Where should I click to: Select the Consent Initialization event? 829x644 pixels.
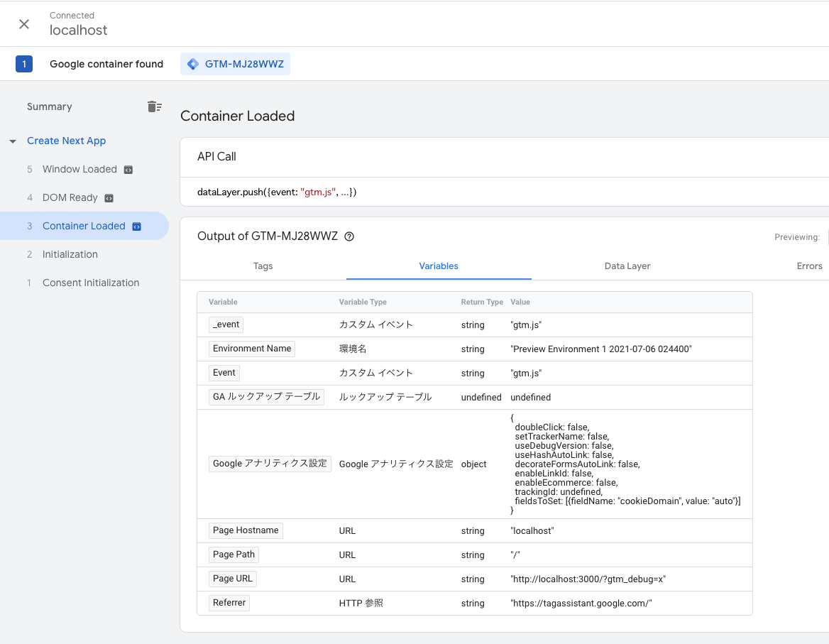pos(90,283)
